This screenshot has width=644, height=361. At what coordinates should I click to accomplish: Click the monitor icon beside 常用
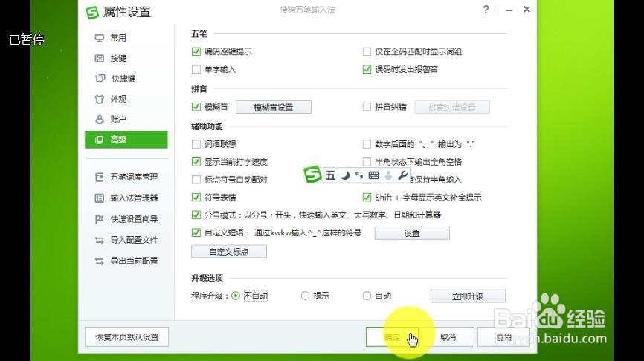pos(100,38)
